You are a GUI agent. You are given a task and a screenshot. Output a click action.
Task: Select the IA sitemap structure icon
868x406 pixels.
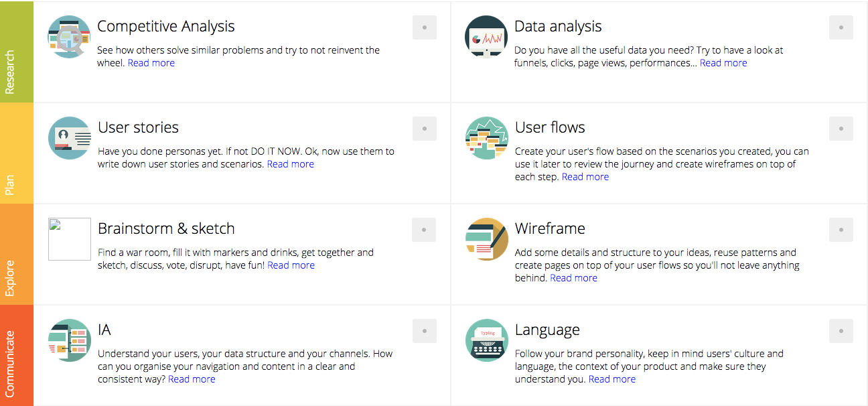[68, 340]
